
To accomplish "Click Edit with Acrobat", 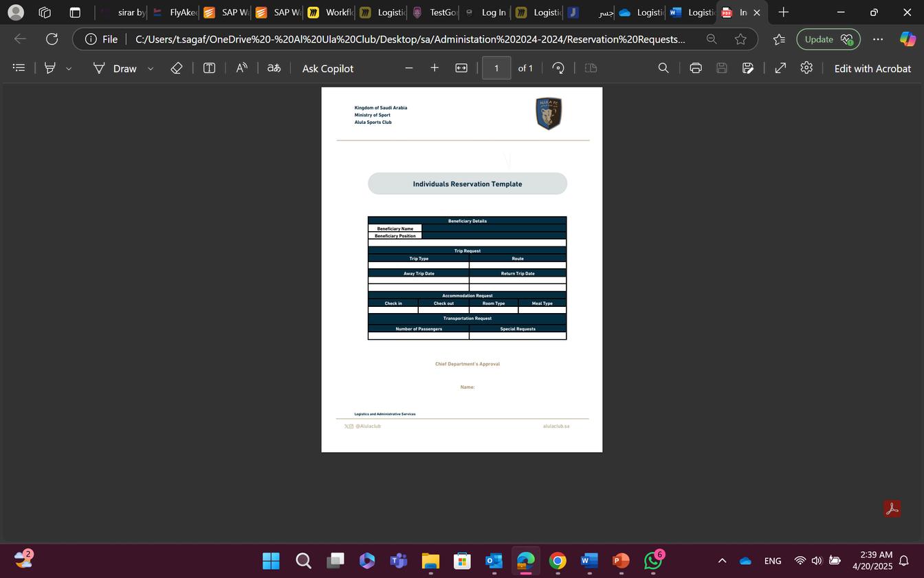I will 872,68.
